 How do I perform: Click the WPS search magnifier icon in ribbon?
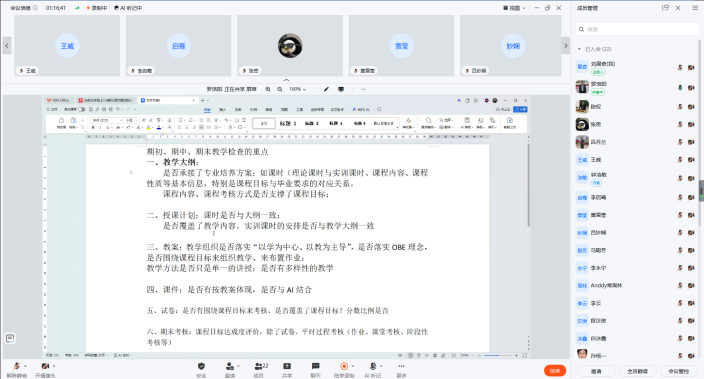coord(379,109)
